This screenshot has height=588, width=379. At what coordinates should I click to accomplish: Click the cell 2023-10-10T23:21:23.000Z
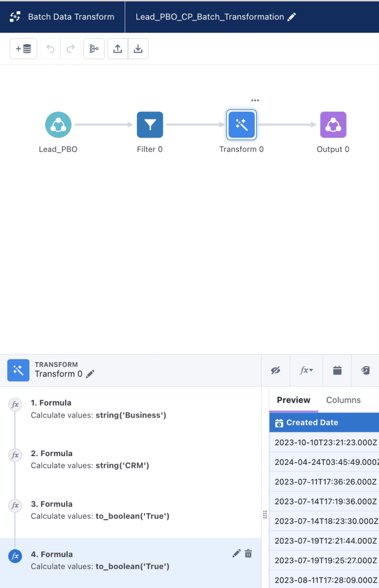pos(324,443)
